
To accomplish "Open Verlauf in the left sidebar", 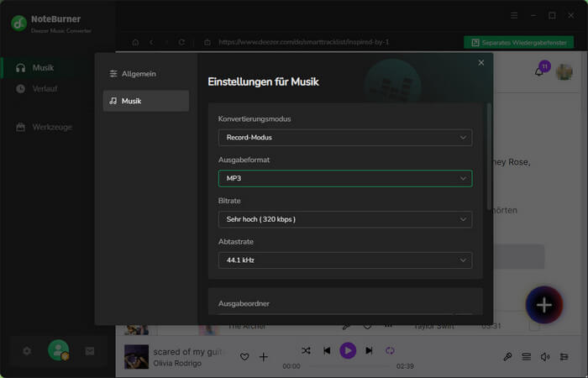I will pos(43,88).
